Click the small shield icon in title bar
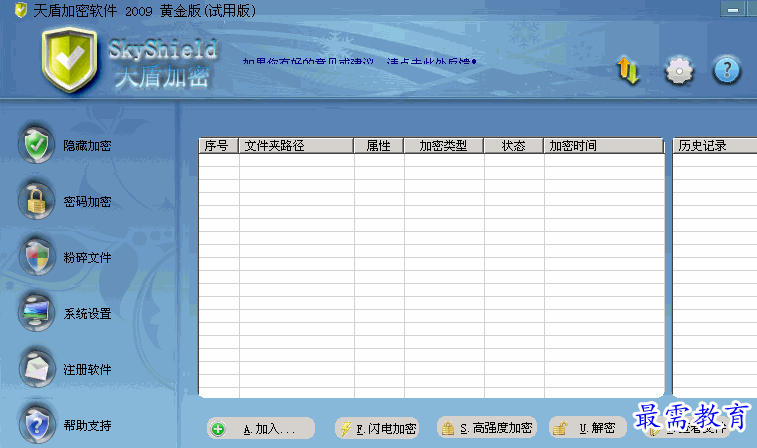Image resolution: width=757 pixels, height=448 pixels. click(x=21, y=10)
